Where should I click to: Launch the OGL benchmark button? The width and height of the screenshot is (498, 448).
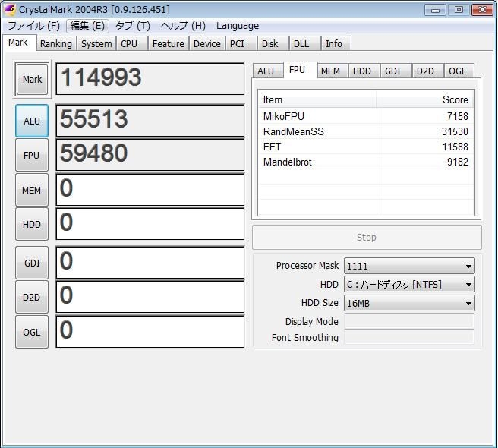pyautogui.click(x=32, y=332)
